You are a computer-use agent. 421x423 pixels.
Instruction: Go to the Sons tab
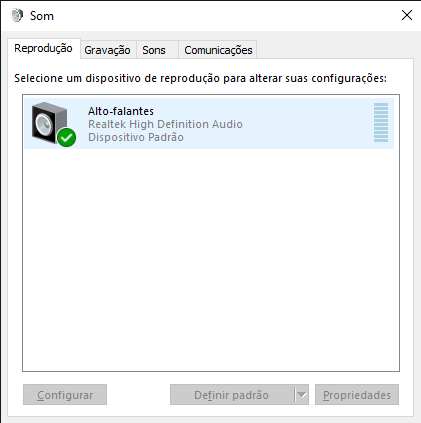tap(154, 50)
